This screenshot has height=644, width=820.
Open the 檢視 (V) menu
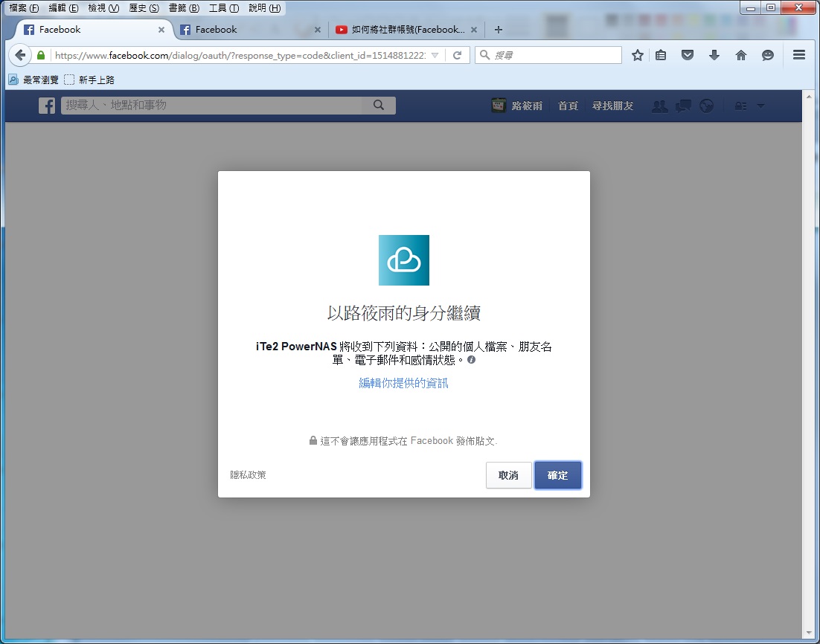(103, 8)
